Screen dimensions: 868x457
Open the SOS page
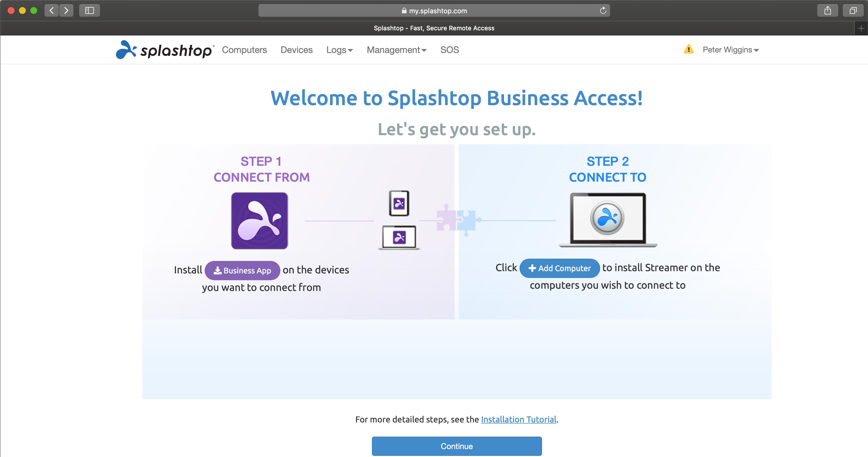[x=450, y=50]
